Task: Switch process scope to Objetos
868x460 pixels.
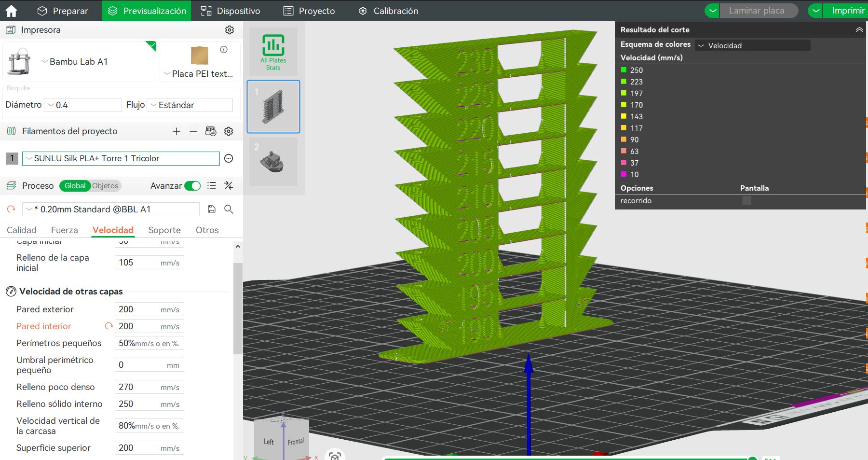Action: pos(105,186)
